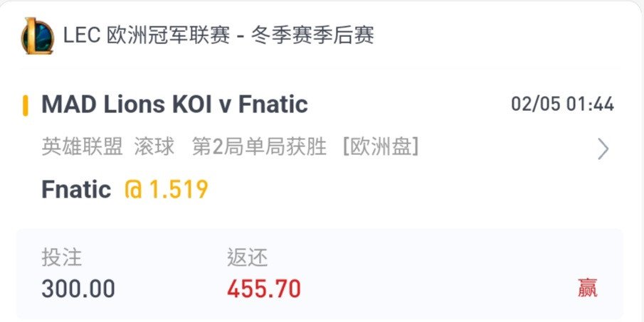
Task: Click the 投注 stake label
Action: (x=62, y=258)
